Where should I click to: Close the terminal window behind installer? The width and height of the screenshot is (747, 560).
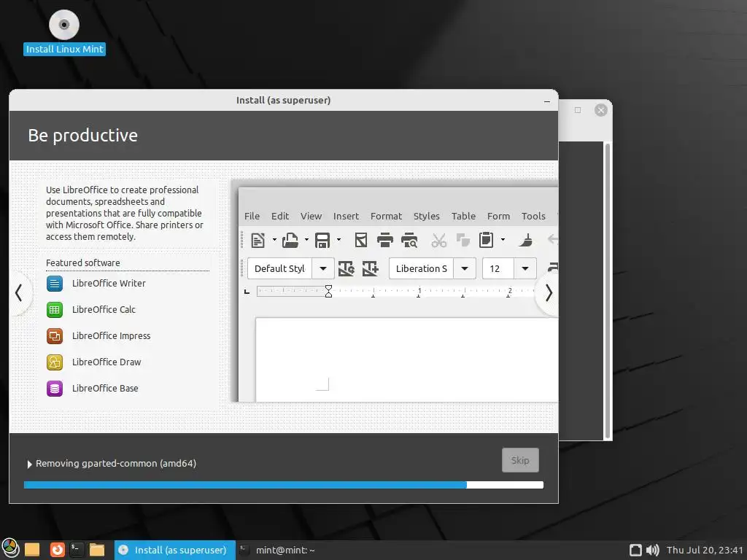pyautogui.click(x=601, y=110)
